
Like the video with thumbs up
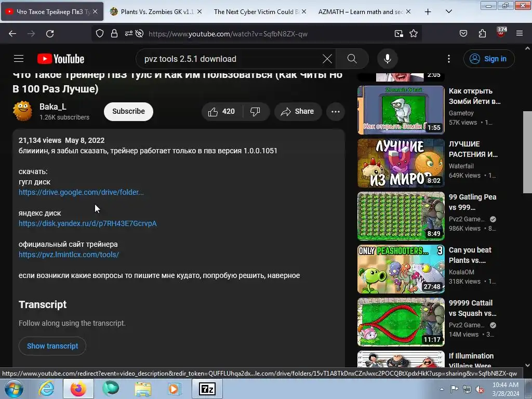pos(222,111)
